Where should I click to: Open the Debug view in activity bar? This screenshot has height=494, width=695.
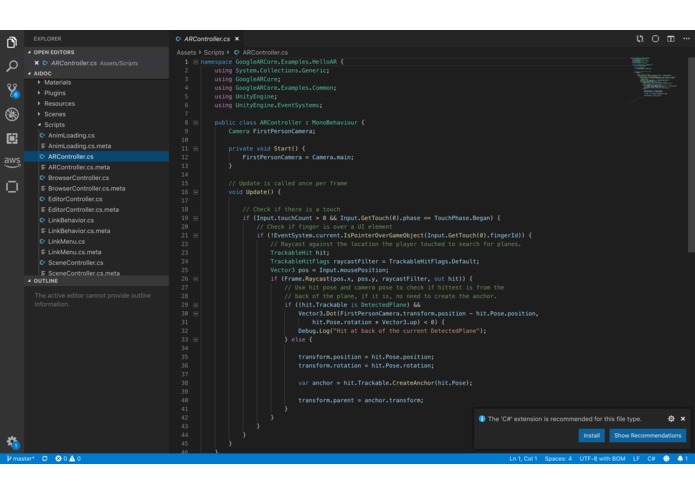[12, 114]
